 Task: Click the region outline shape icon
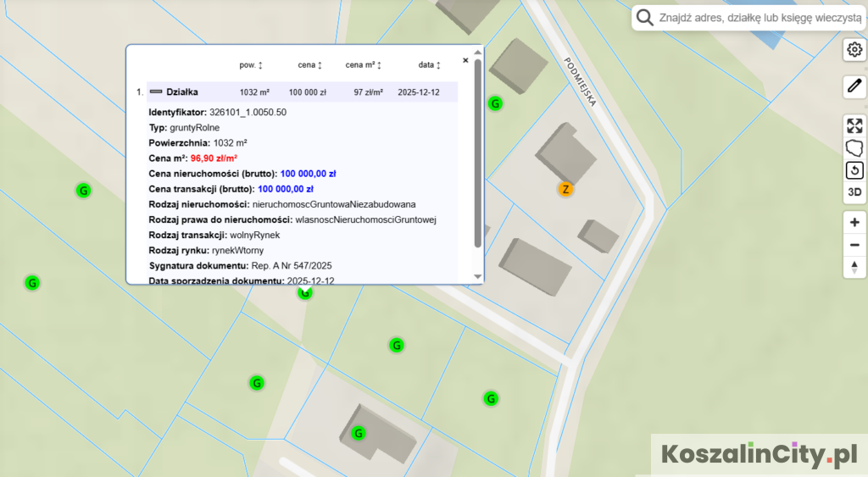coord(854,148)
